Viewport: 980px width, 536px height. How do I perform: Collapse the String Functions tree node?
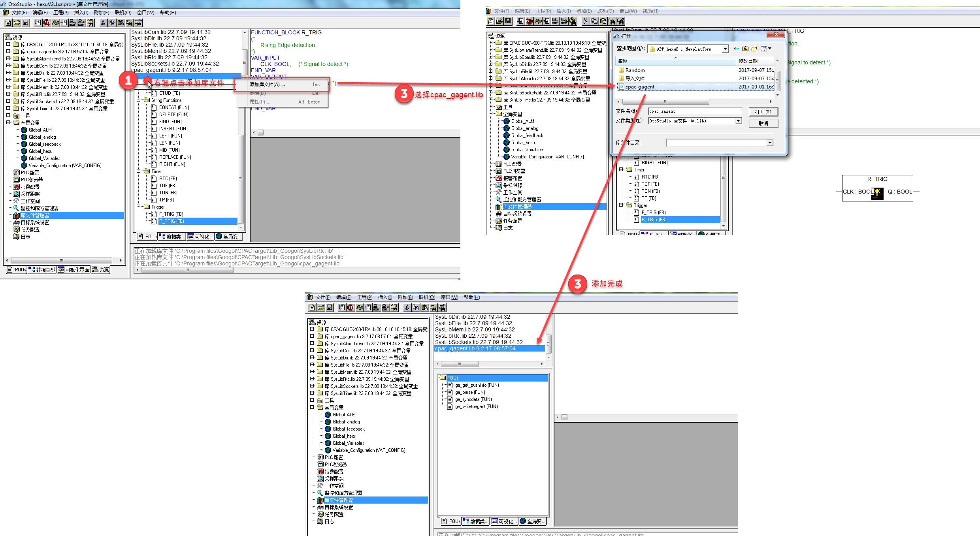point(139,100)
